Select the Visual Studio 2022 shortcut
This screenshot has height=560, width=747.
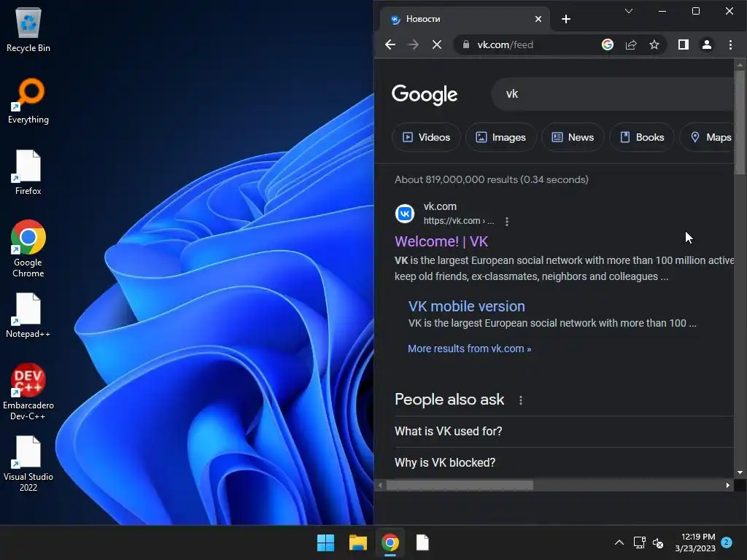click(x=28, y=463)
